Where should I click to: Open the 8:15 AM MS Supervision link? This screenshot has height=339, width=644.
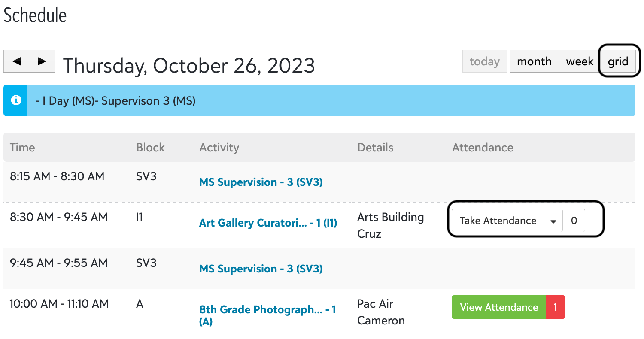tap(261, 182)
